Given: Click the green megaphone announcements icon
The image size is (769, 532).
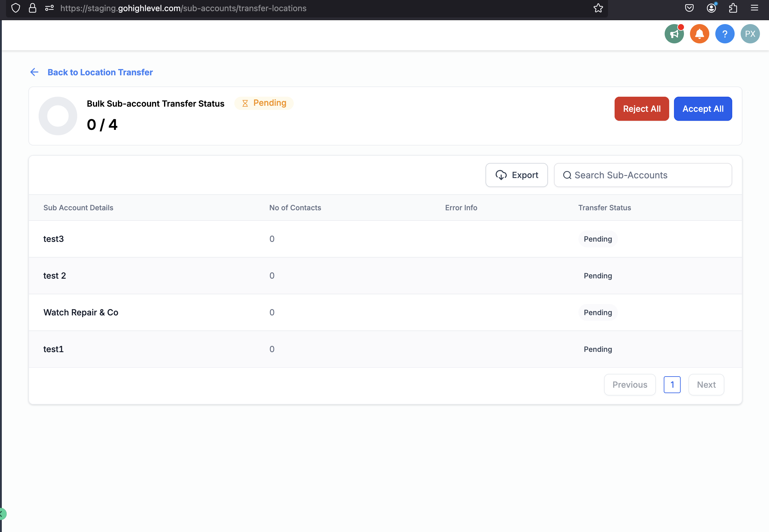Looking at the screenshot, I should [x=674, y=34].
